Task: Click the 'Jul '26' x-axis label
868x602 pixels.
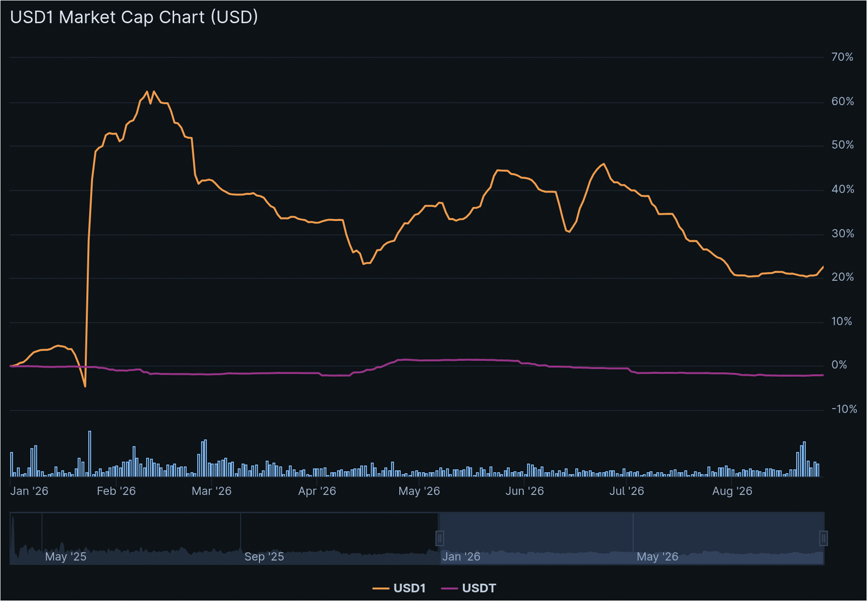Action: [626, 491]
